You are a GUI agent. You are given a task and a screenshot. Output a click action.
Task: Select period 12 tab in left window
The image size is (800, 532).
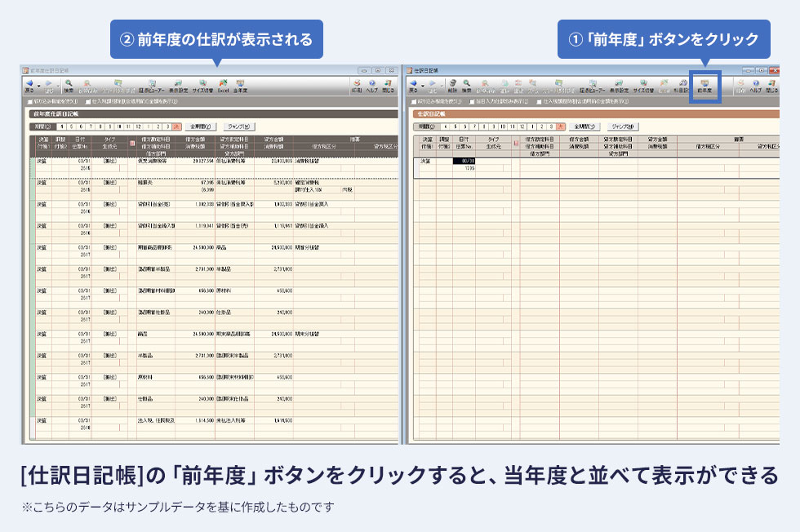[139, 126]
